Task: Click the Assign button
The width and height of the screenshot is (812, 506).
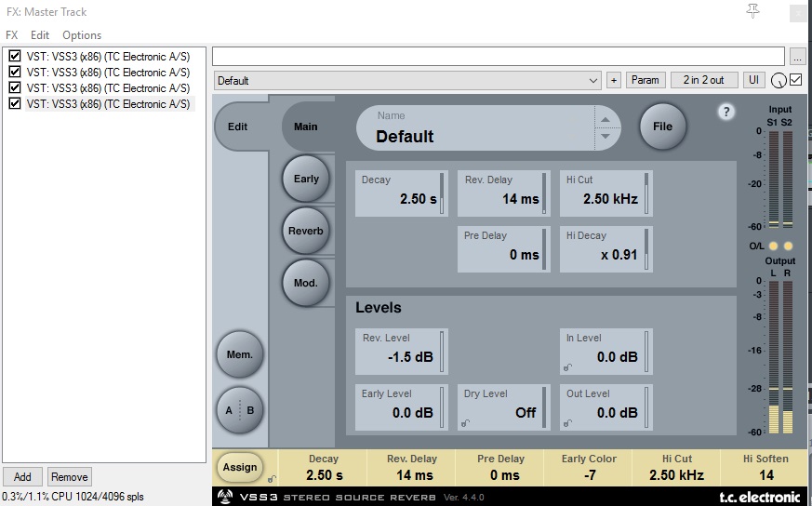Action: (x=240, y=467)
